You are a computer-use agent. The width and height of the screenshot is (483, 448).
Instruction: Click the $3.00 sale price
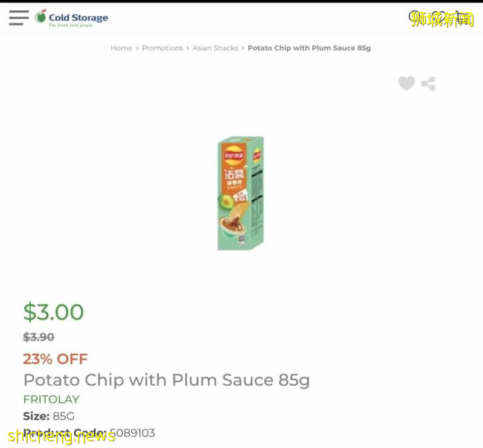coord(54,312)
